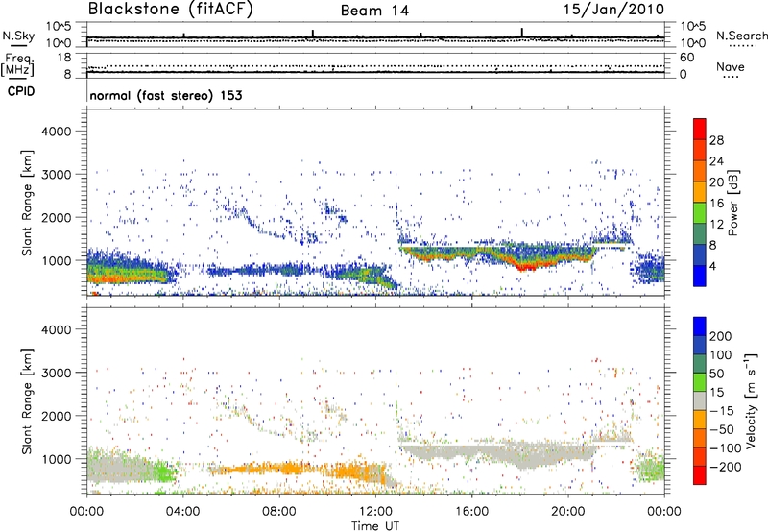Click the right "10^0" noise axis label

pos(693,43)
